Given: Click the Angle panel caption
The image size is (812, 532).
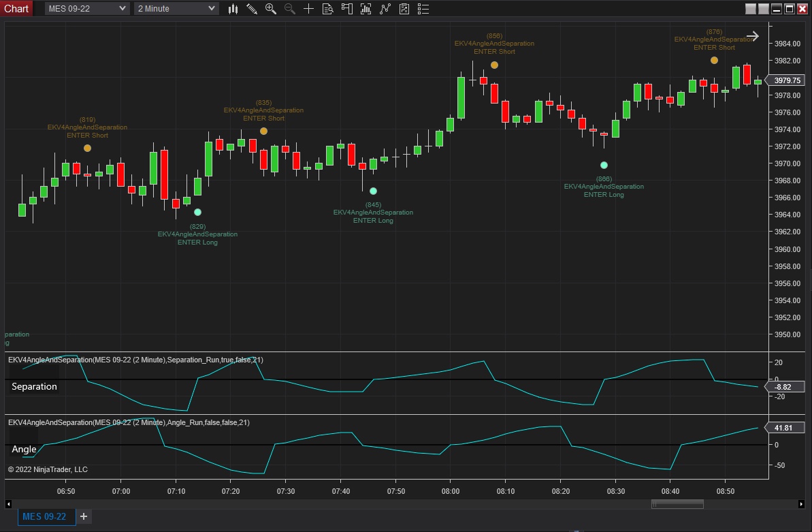Looking at the screenshot, I should (24, 449).
